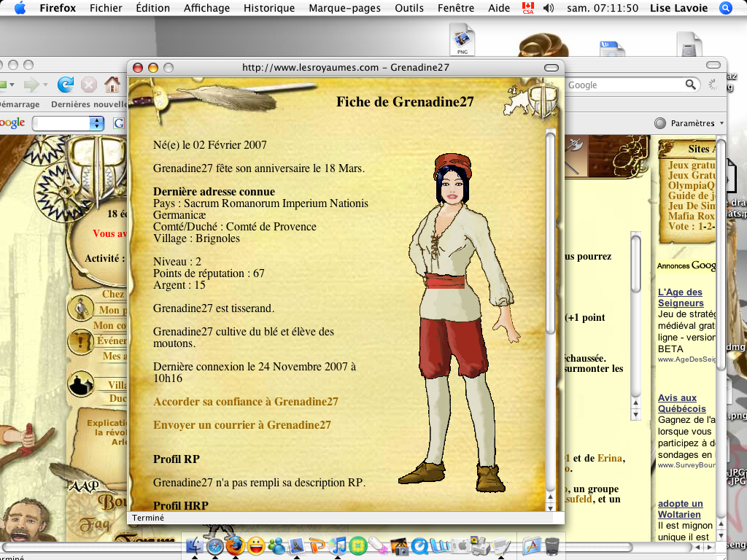Open Microsoft Word icon in Dock
The width and height of the screenshot is (747, 560).
[x=440, y=545]
